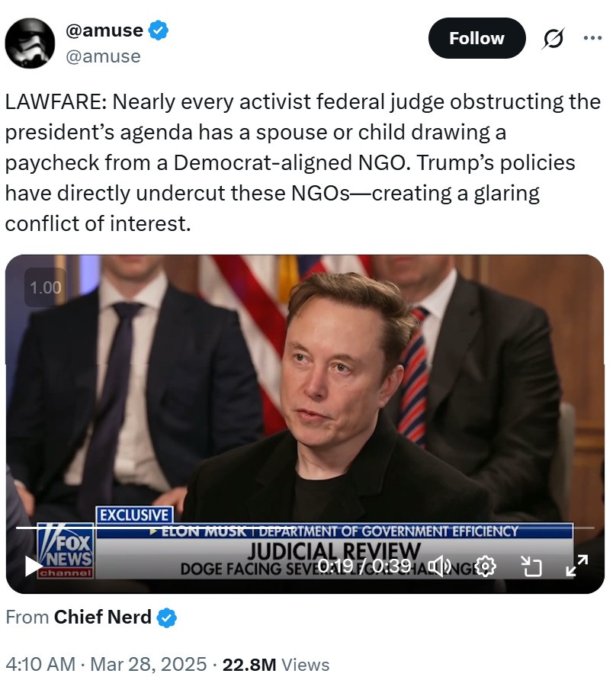Open the Chief Nerd source profile
Screen dimensions: 616x680
point(102,617)
